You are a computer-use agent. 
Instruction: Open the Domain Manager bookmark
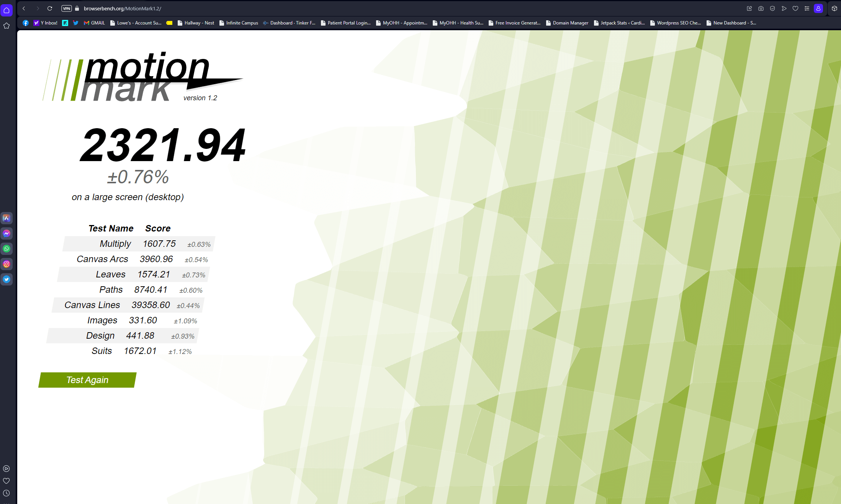[x=567, y=23]
